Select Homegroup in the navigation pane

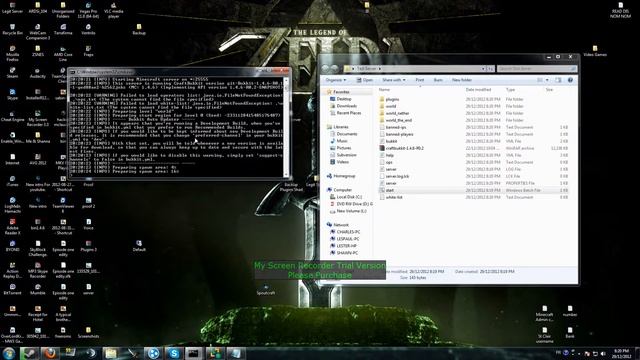(344, 176)
